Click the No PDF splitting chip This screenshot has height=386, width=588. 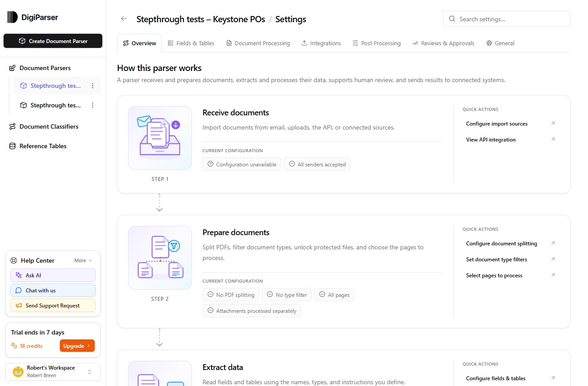tap(231, 295)
